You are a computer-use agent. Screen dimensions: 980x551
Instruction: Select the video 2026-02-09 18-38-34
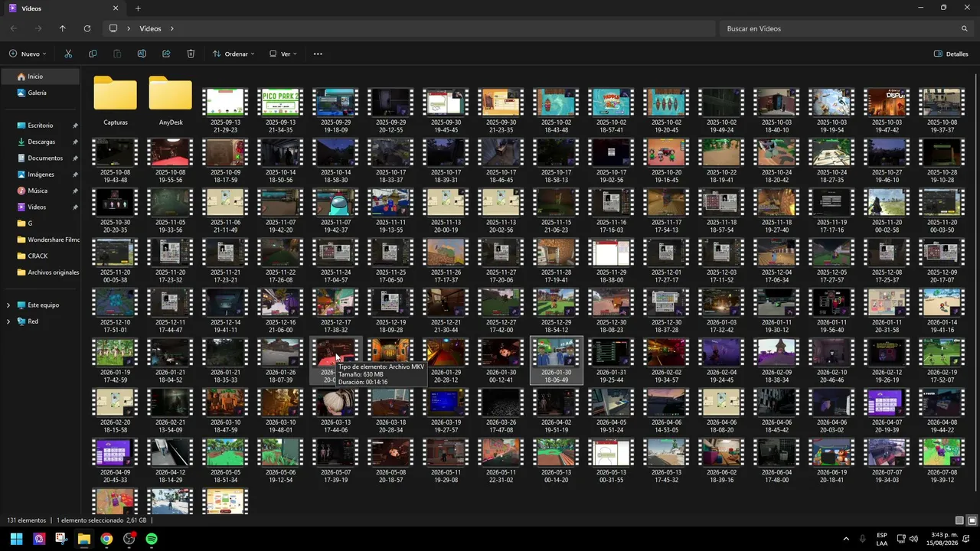[776, 360]
